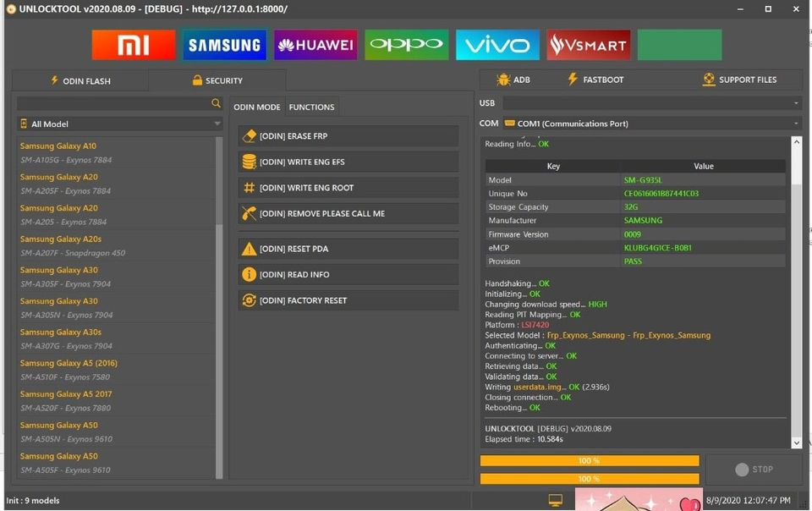Screen dimensions: 812x511
Task: Run [ODIN] FACTORY RESET
Action: coord(348,300)
